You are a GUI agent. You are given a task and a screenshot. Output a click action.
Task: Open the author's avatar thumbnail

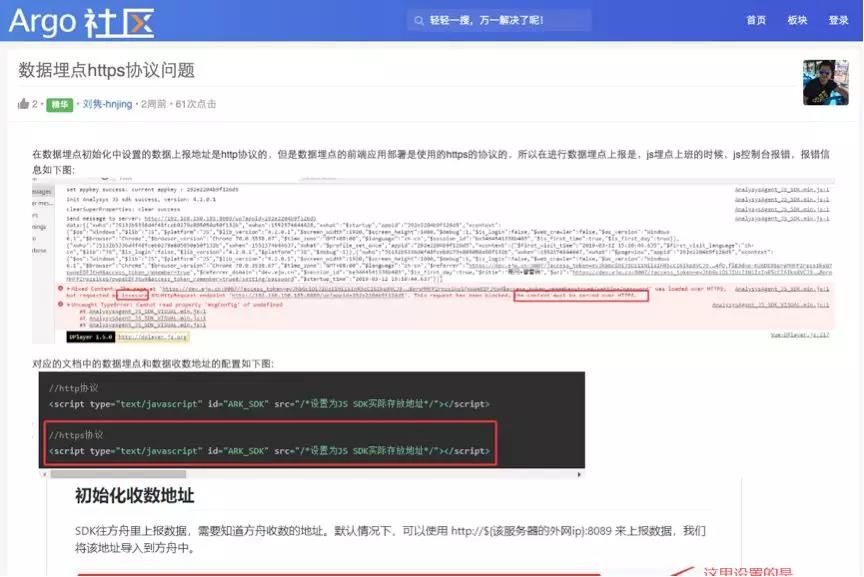[x=825, y=83]
